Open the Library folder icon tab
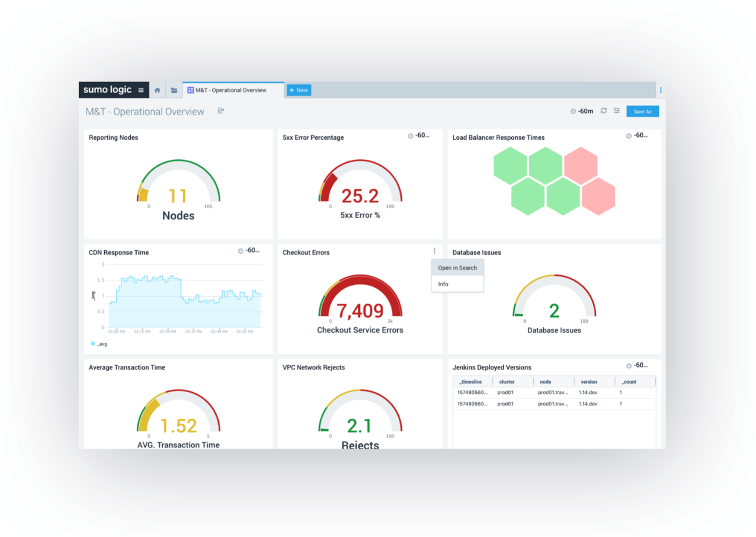The width and height of the screenshot is (756, 537). [x=174, y=90]
